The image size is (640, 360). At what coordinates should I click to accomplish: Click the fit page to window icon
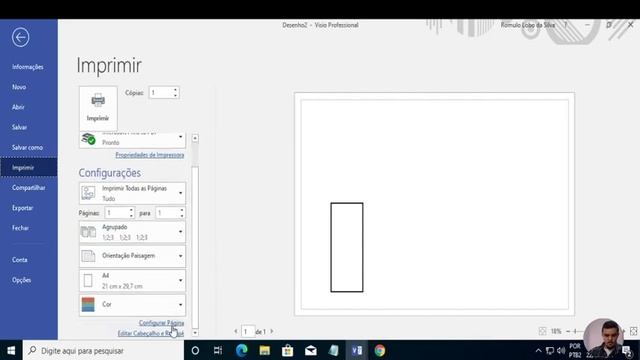[633, 331]
